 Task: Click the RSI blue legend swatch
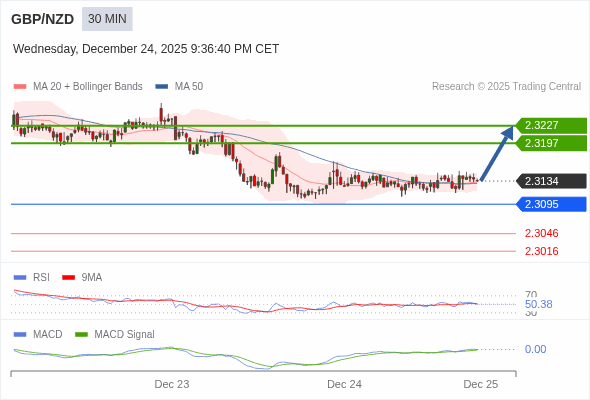[x=20, y=278]
